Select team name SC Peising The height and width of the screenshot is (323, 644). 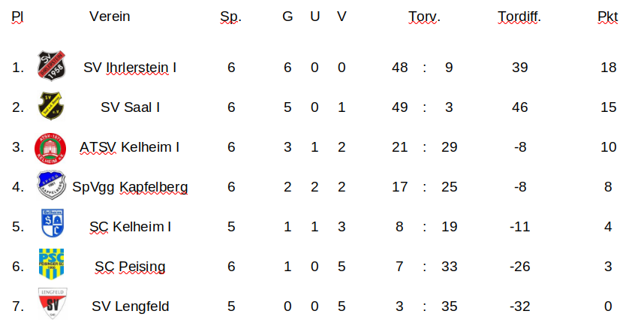(130, 266)
